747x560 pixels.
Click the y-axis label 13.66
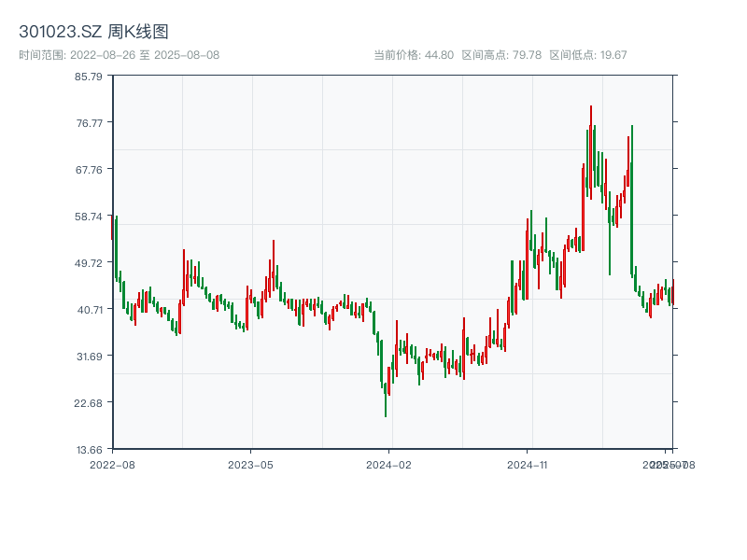pyautogui.click(x=90, y=450)
